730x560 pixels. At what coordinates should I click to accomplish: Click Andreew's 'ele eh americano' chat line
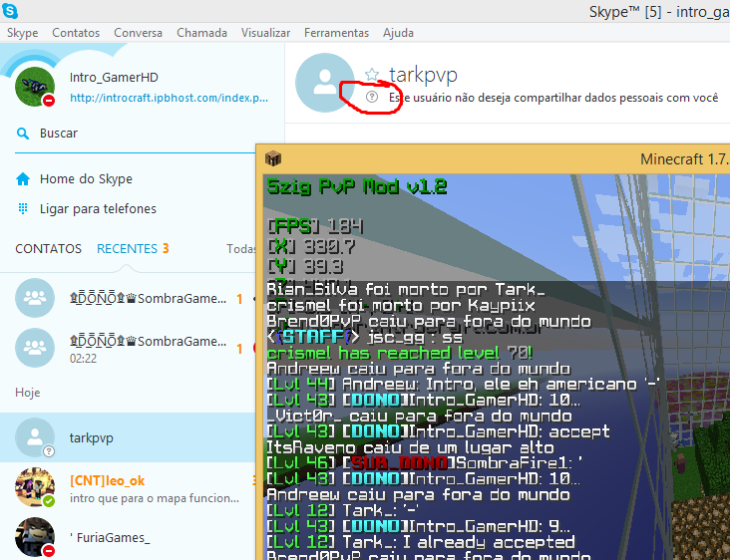pos(464,385)
